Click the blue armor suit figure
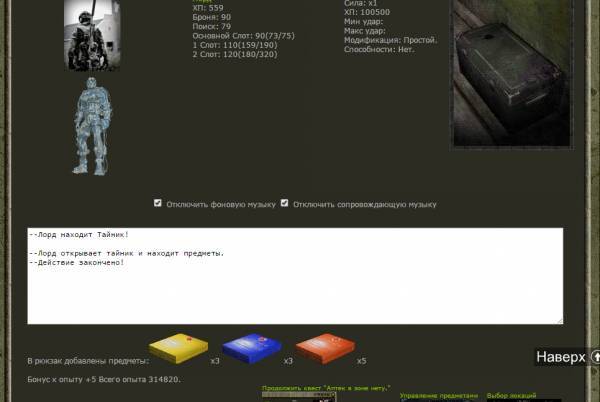600x402 pixels. click(x=93, y=126)
